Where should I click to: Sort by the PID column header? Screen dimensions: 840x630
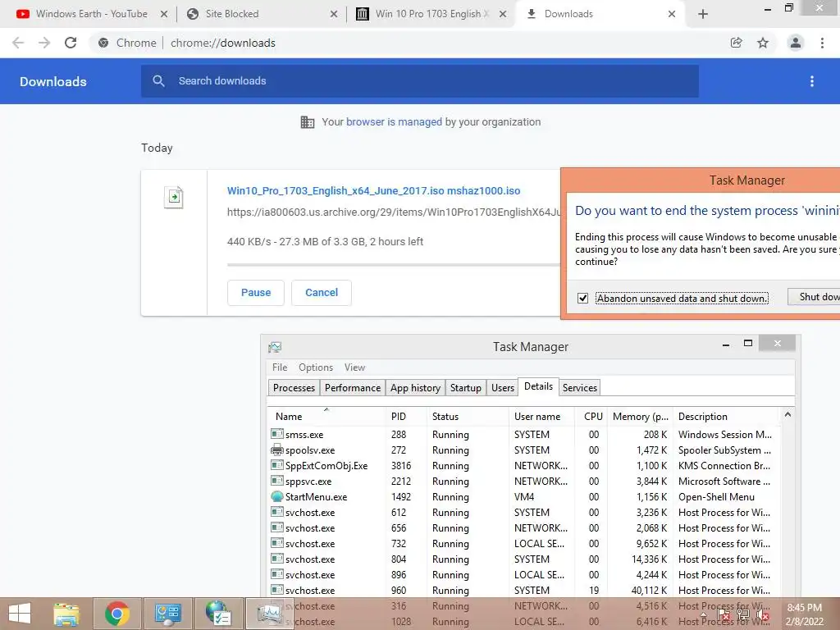click(x=406, y=416)
